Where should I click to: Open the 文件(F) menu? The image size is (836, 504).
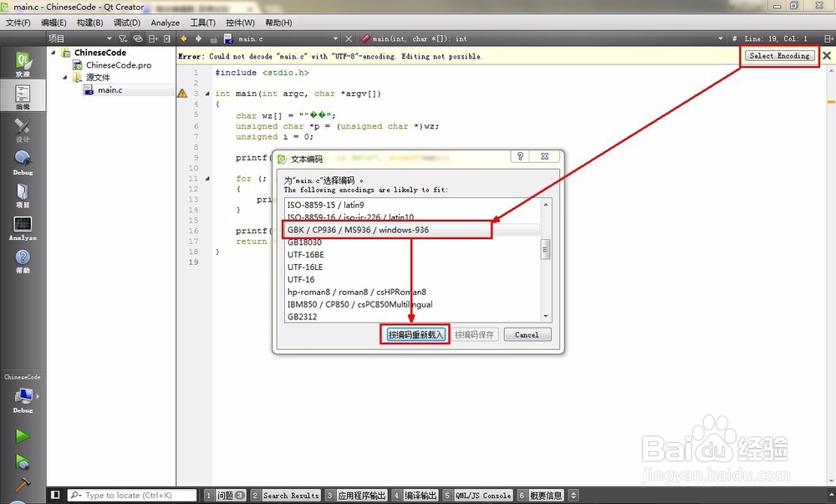pyautogui.click(x=18, y=23)
